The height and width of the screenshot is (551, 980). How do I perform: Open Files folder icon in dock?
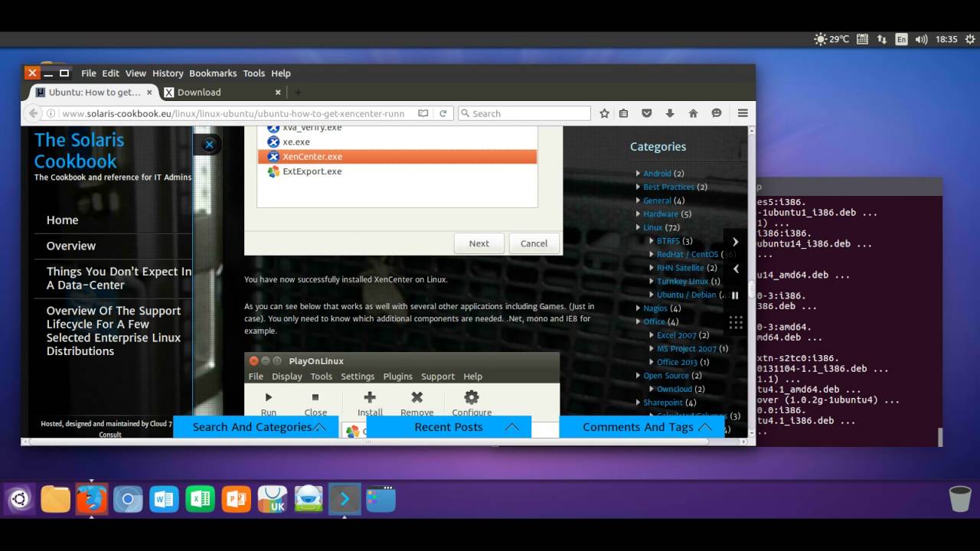[56, 500]
